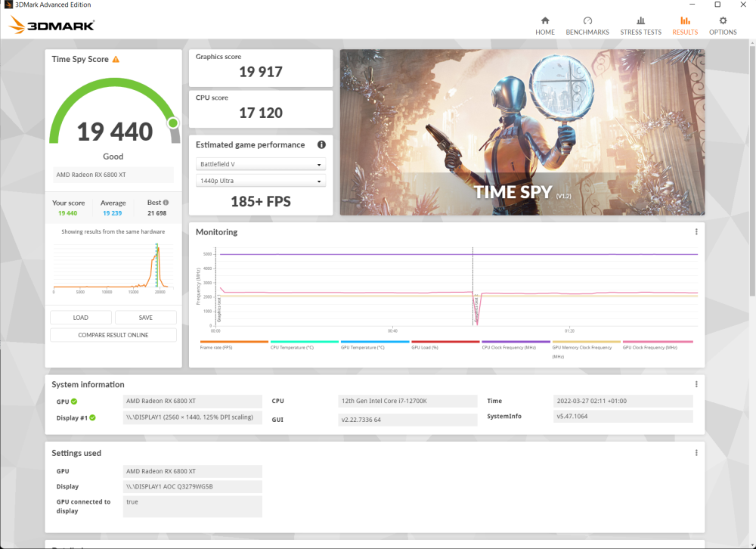The width and height of the screenshot is (756, 549).
Task: Go to the Benchmarks tab
Action: tap(587, 26)
